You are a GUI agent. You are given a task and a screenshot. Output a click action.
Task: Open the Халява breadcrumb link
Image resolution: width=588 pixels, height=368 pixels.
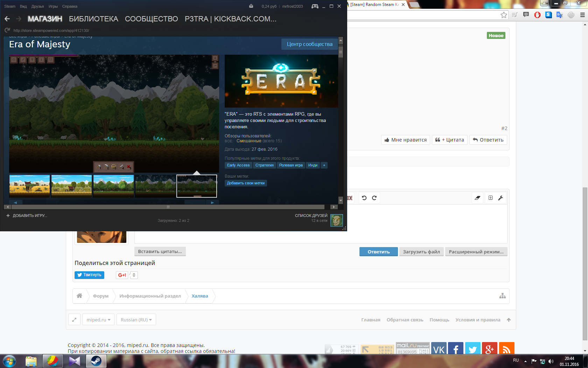pos(200,296)
